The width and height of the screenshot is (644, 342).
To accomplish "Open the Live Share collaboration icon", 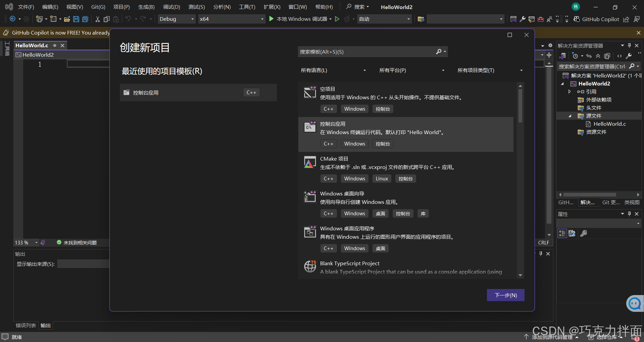I will click(549, 19).
